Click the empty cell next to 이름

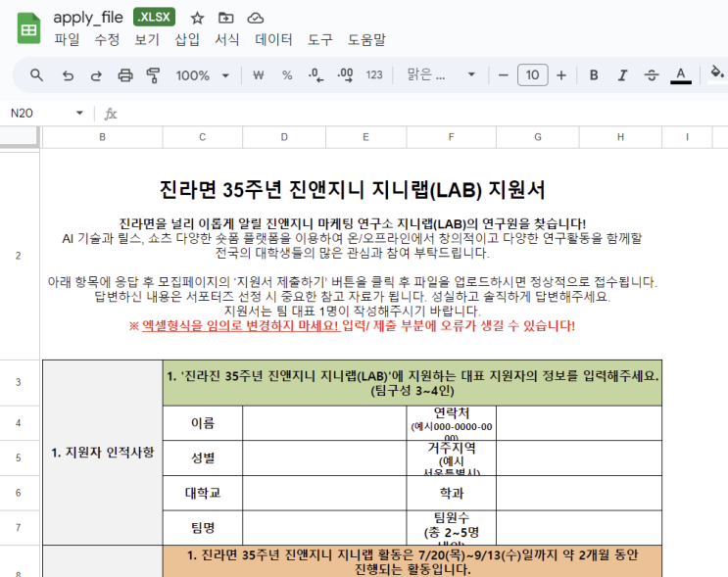point(324,423)
